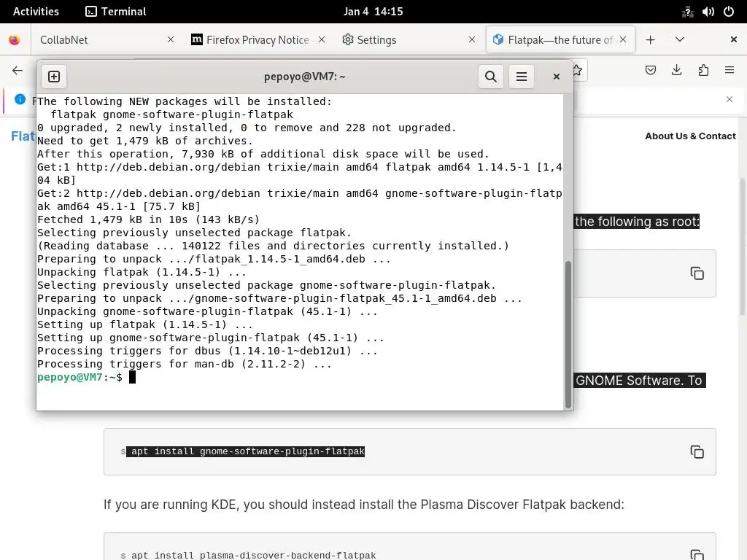747x560 pixels.
Task: Click the Firefox page vertical scrollbar
Action: (742, 246)
